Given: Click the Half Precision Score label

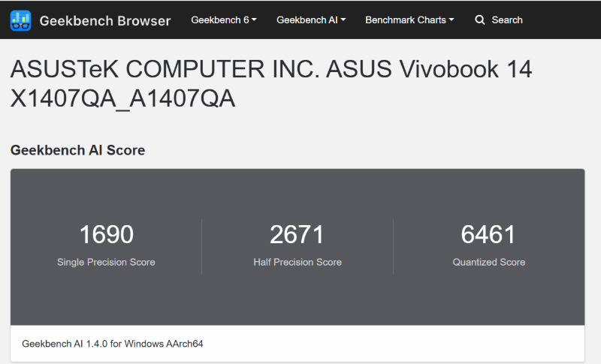Looking at the screenshot, I should (297, 262).
